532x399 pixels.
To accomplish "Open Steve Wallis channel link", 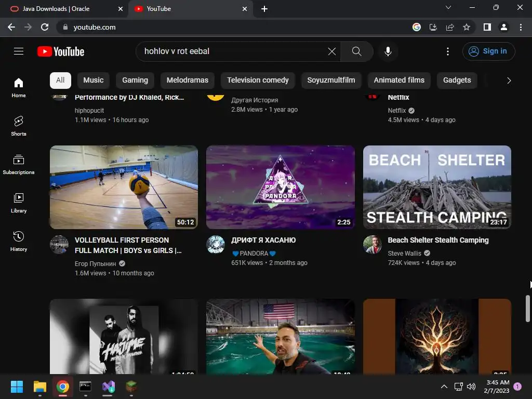I will tap(404, 254).
